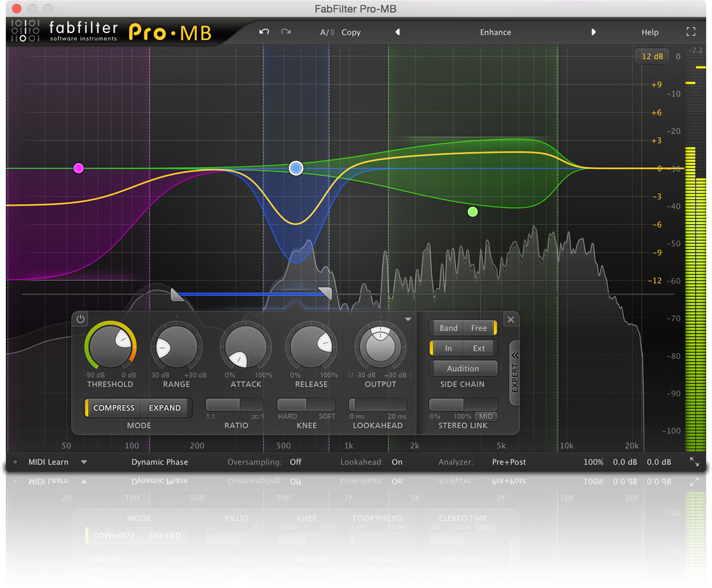Redo using the redo arrow icon
Screen dimensions: 712x588
tap(285, 32)
